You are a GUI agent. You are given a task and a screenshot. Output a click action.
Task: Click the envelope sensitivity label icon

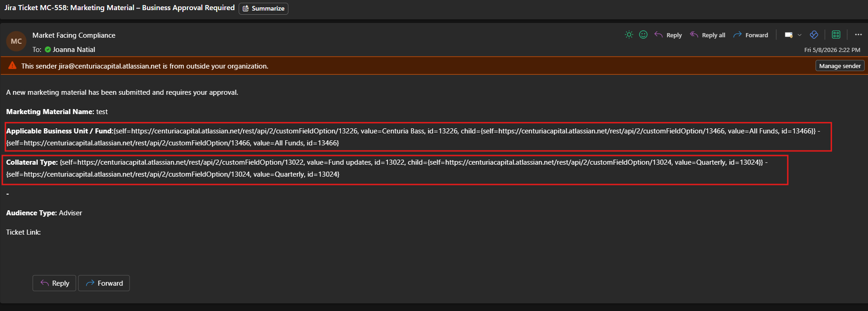[x=789, y=35]
